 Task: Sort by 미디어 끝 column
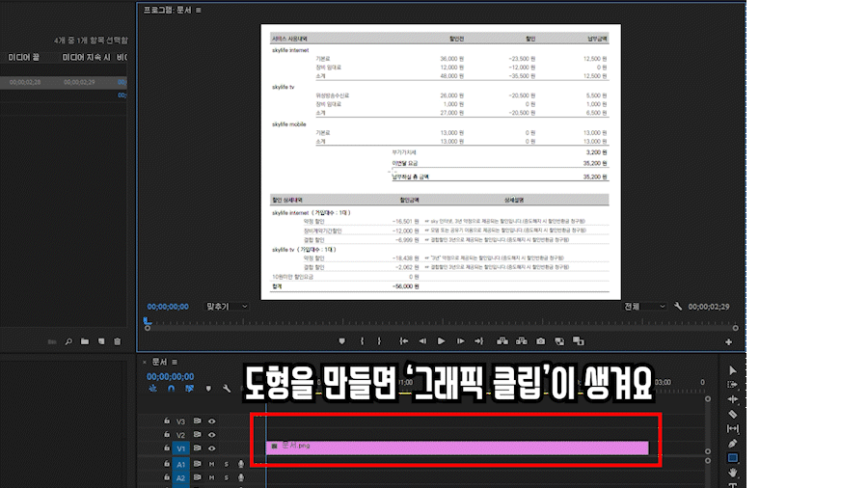point(24,57)
